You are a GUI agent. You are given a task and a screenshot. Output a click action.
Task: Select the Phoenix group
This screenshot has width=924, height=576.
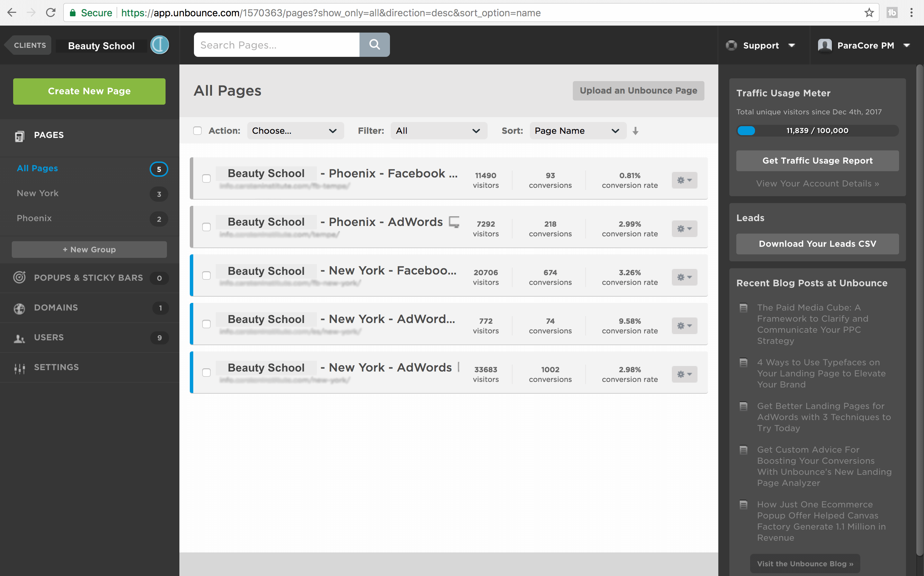34,218
